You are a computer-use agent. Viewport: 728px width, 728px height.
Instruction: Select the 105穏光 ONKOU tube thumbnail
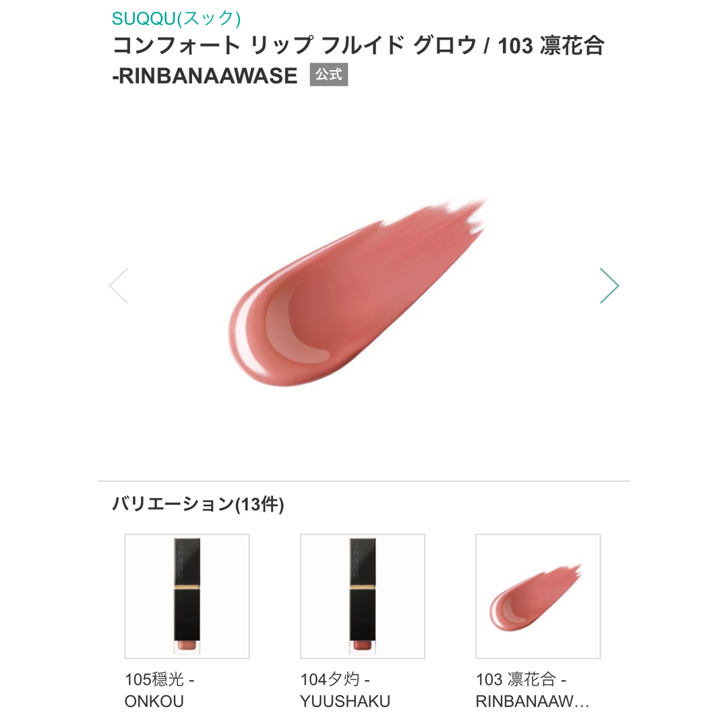coord(187,596)
